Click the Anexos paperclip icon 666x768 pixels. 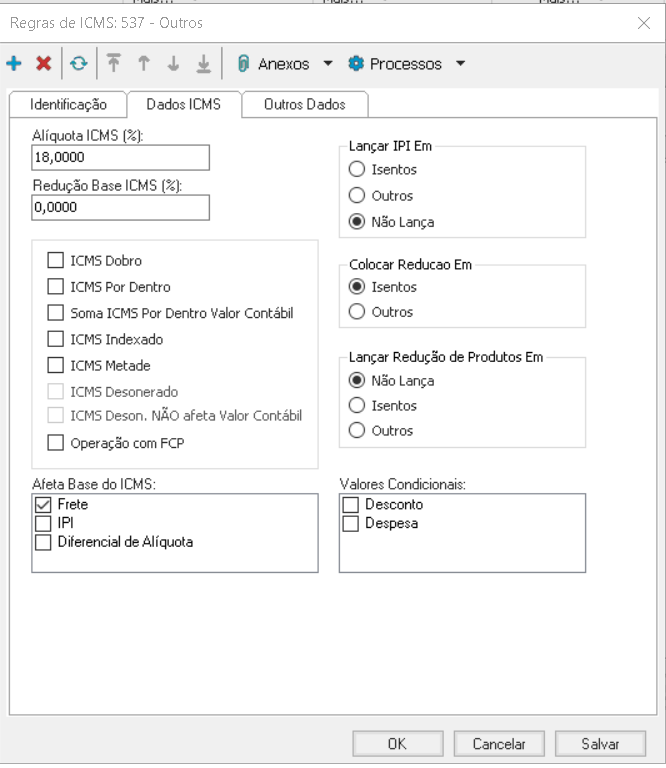point(243,64)
